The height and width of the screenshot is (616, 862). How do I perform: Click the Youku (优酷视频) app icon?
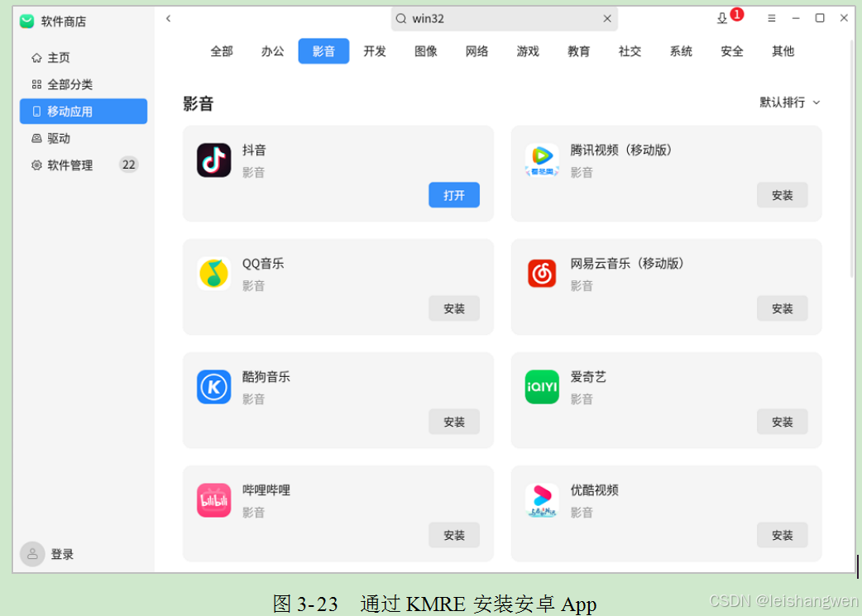click(x=542, y=500)
